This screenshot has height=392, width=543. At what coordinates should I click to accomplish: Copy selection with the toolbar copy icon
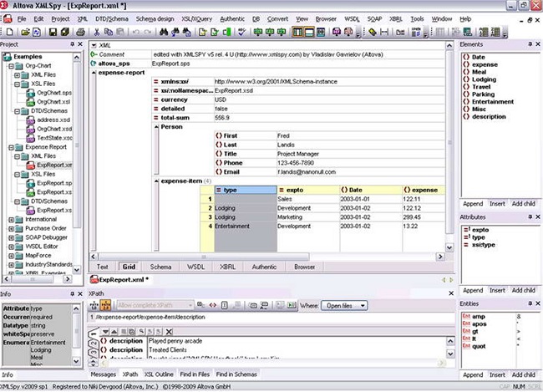[109, 33]
